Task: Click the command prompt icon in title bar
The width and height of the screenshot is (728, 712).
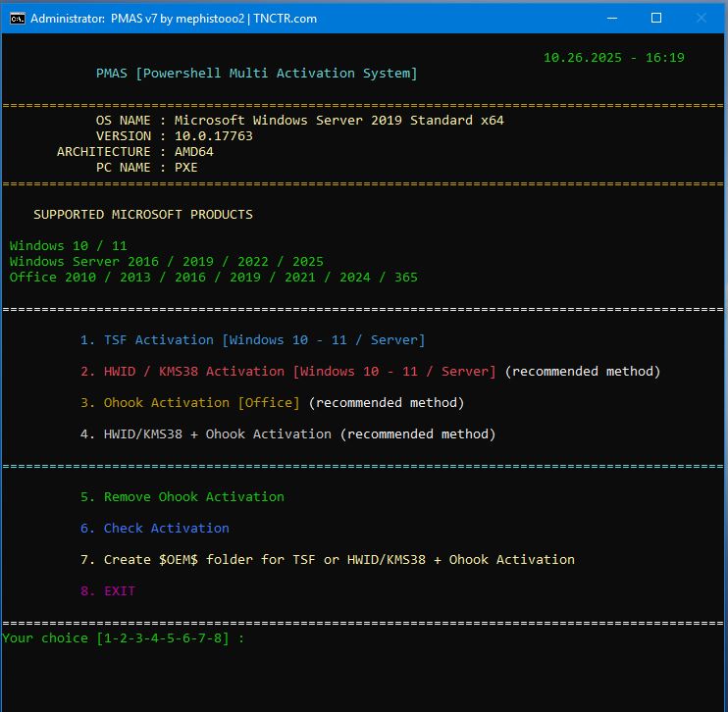Action: [16, 18]
